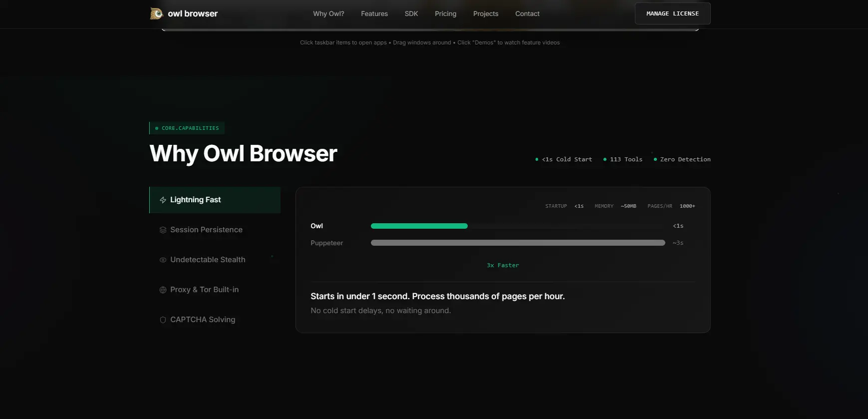Viewport: 868px width, 419px height.
Task: Click the Undetectable Stealth eye icon
Action: tap(163, 260)
